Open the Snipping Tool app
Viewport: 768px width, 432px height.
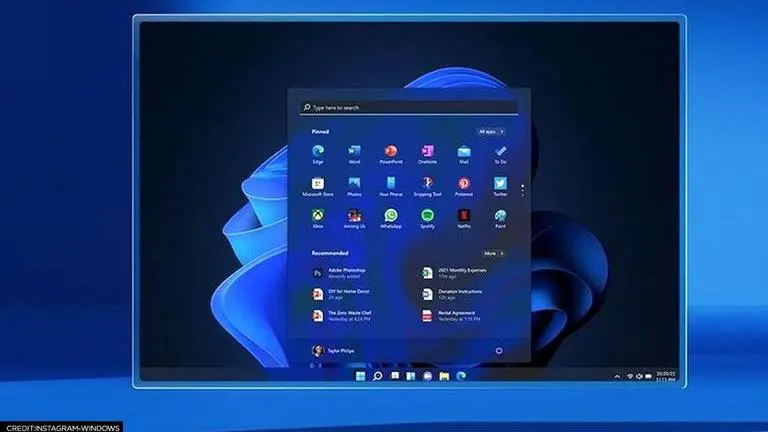click(x=427, y=187)
